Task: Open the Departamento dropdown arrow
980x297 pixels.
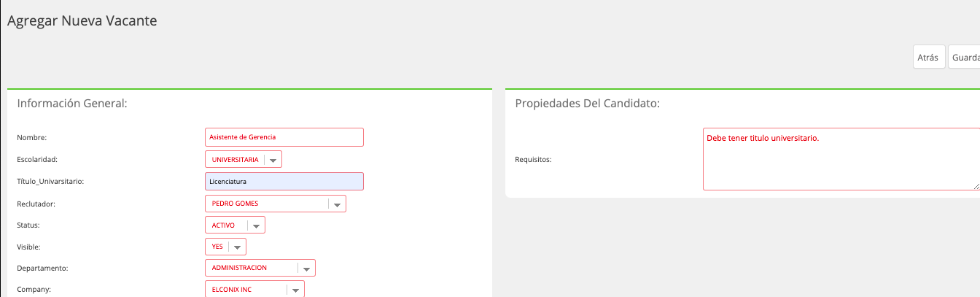Action: click(x=306, y=269)
